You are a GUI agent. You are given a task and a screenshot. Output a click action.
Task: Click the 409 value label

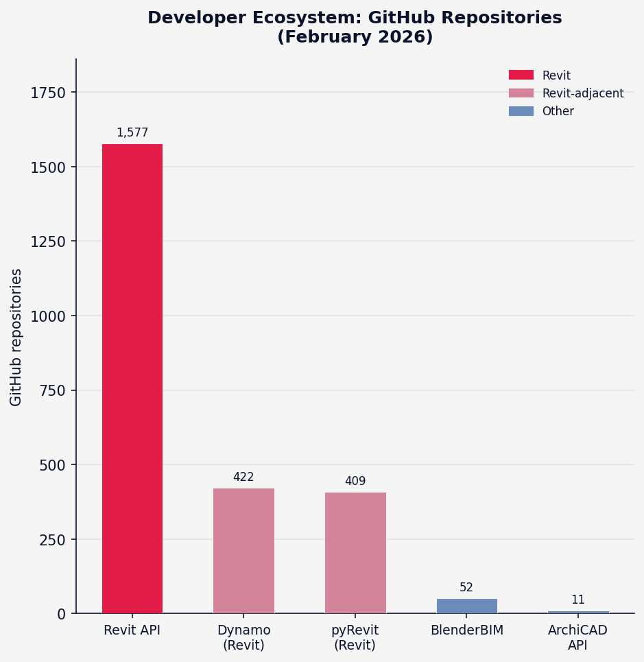[355, 481]
